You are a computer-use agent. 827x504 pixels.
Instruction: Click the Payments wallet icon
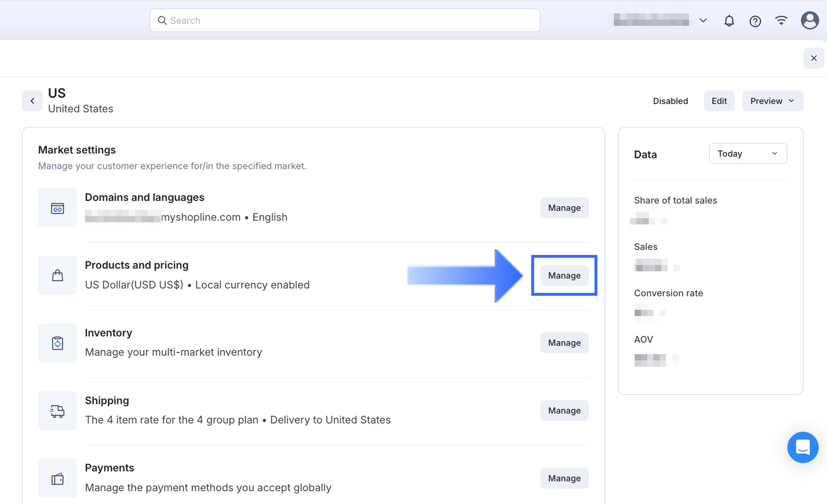coord(57,479)
